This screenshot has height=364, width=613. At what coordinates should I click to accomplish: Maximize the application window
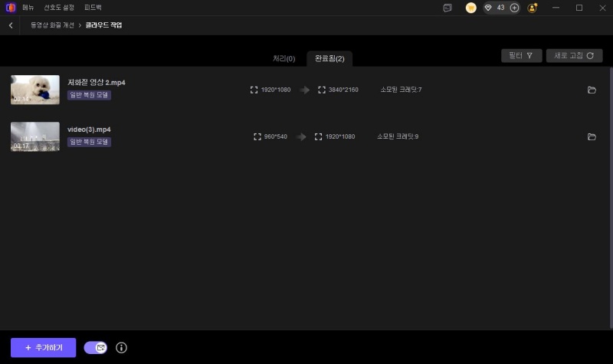click(x=579, y=8)
